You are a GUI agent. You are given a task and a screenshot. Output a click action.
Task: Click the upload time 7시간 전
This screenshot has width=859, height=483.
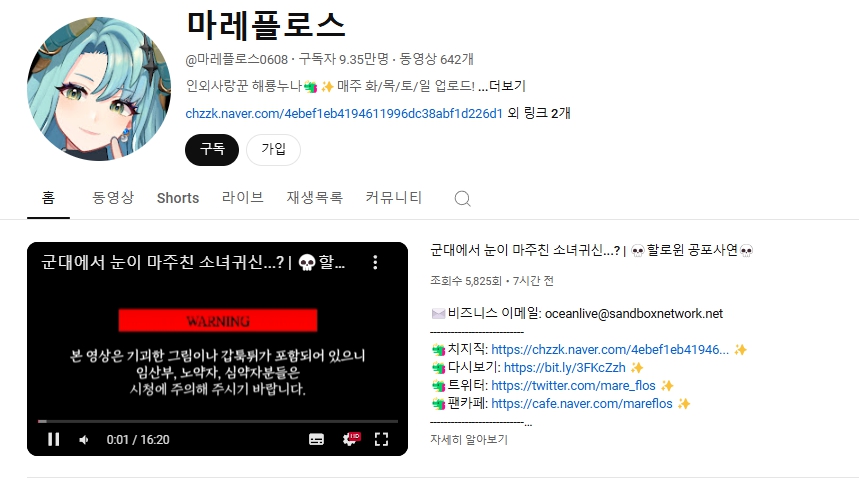click(x=533, y=281)
